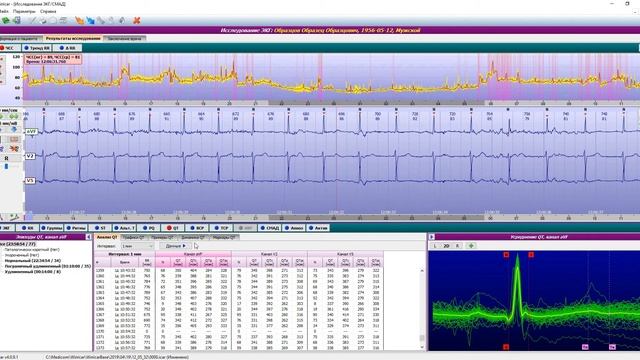Switch to the Ритмы analysis mode

coord(76,228)
